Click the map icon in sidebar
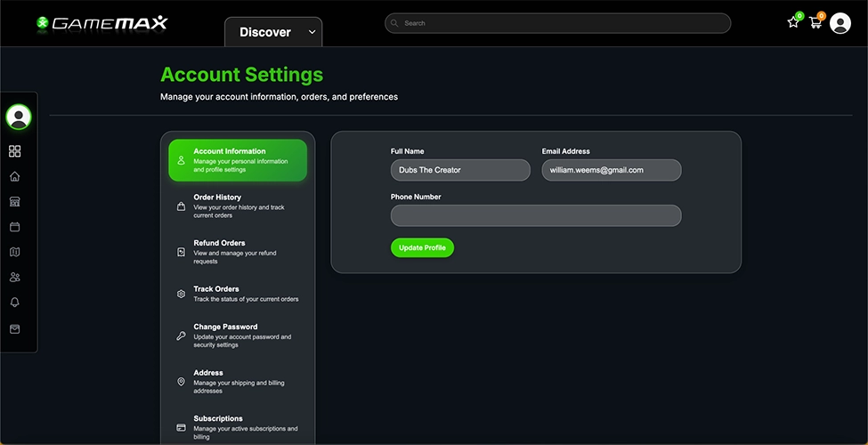This screenshot has height=445, width=868. pos(14,252)
